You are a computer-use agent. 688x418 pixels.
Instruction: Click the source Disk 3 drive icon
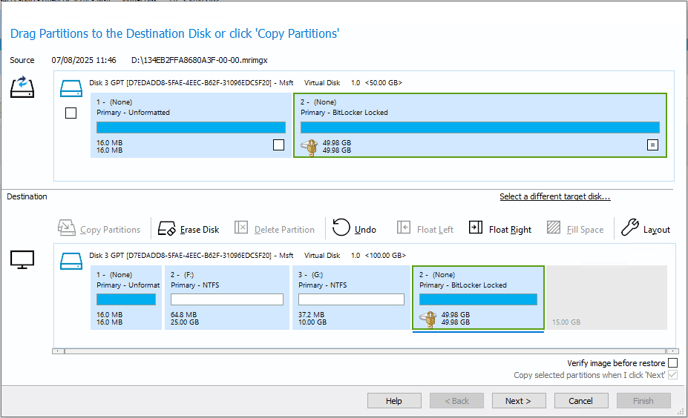71,88
